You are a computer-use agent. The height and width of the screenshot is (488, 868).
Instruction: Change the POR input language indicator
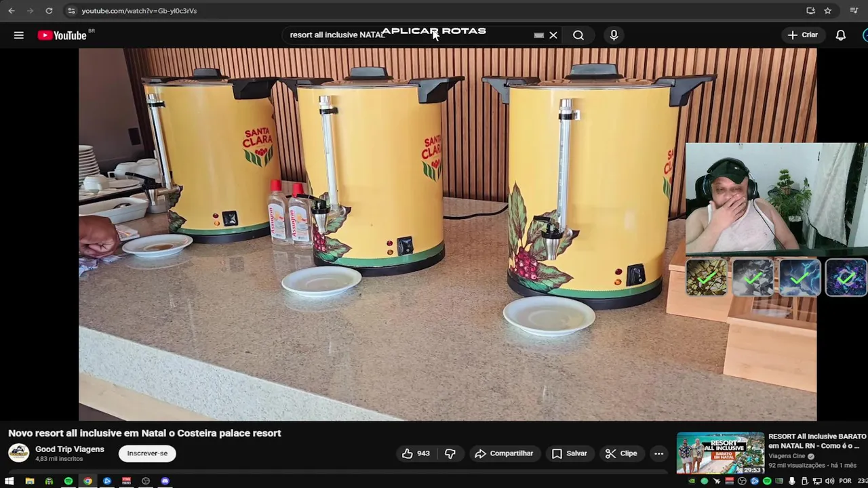click(845, 481)
